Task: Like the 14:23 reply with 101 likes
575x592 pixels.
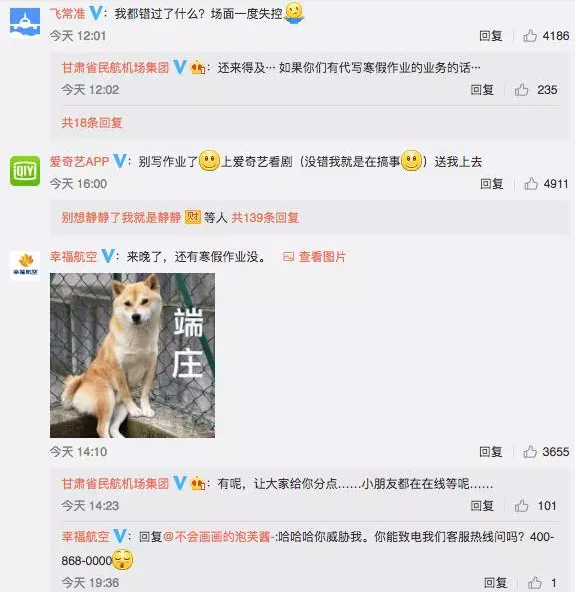Action: coord(521,506)
